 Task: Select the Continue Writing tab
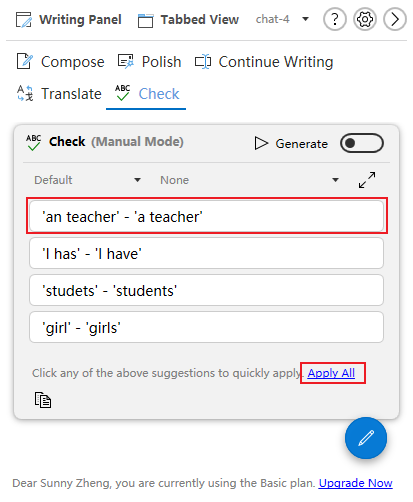point(264,62)
